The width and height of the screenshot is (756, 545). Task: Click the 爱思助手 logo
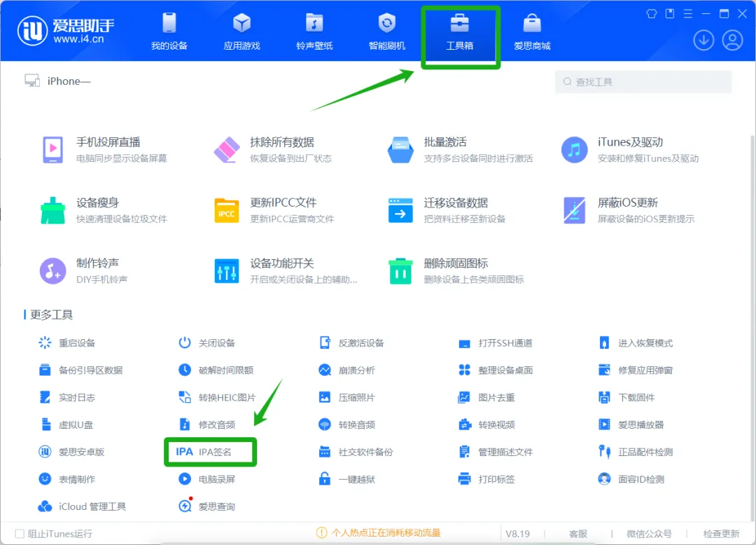click(x=66, y=32)
